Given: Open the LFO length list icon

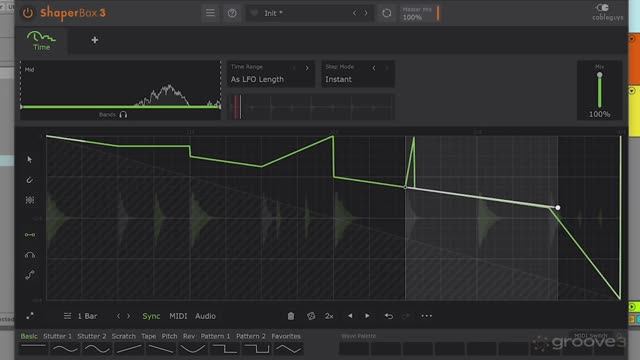Looking at the screenshot, I should 67,316.
